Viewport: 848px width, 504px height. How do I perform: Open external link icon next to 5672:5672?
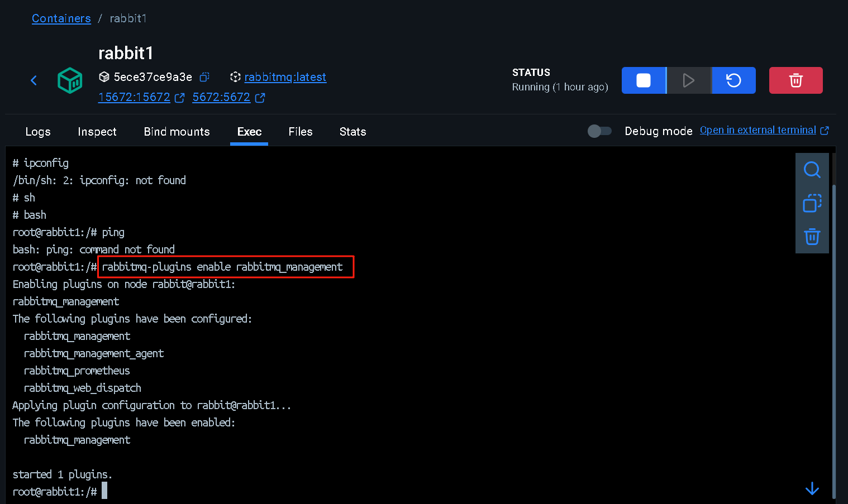pyautogui.click(x=260, y=98)
